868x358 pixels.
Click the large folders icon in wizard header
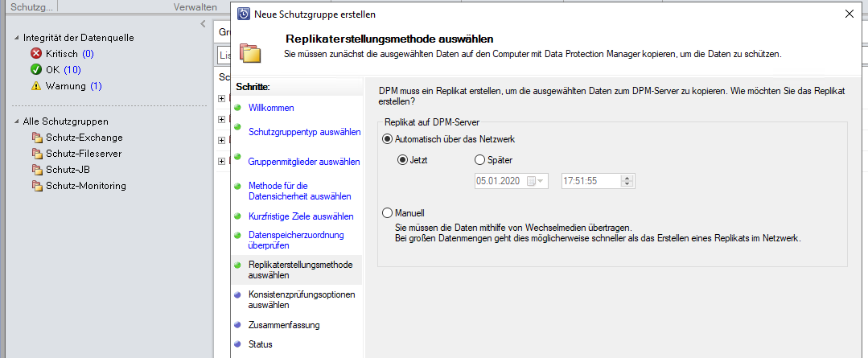249,53
